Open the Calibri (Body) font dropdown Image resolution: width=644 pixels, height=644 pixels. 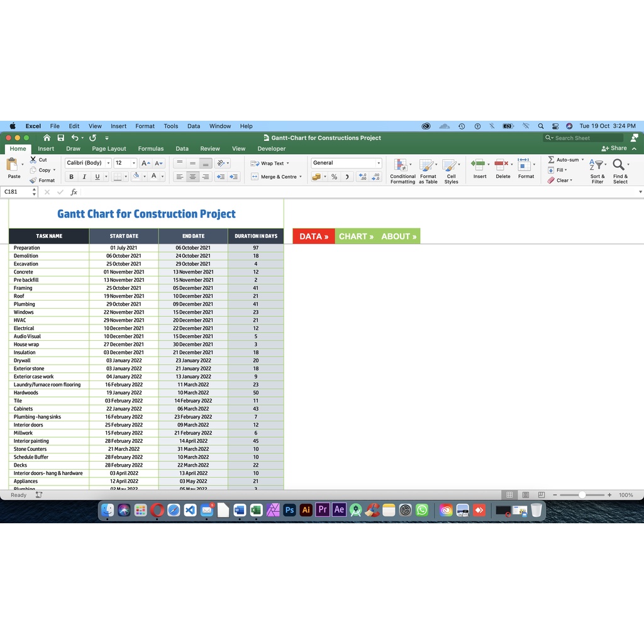point(108,163)
